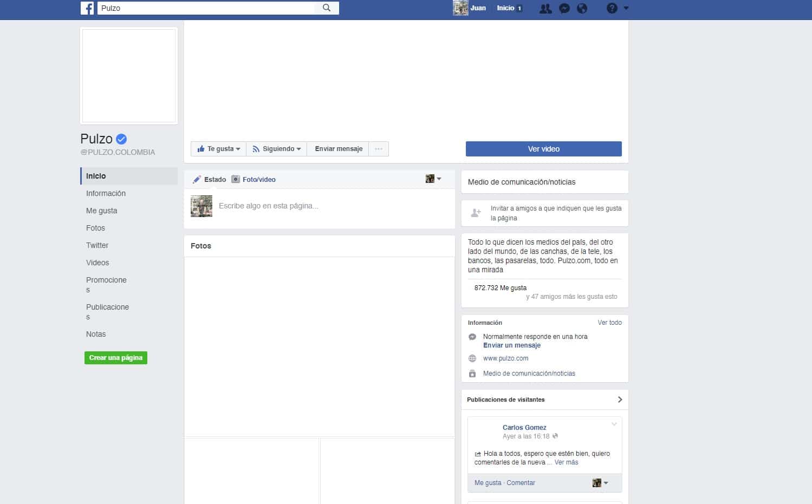
Task: Click Juan's profile picture in top bar
Action: pyautogui.click(x=460, y=8)
